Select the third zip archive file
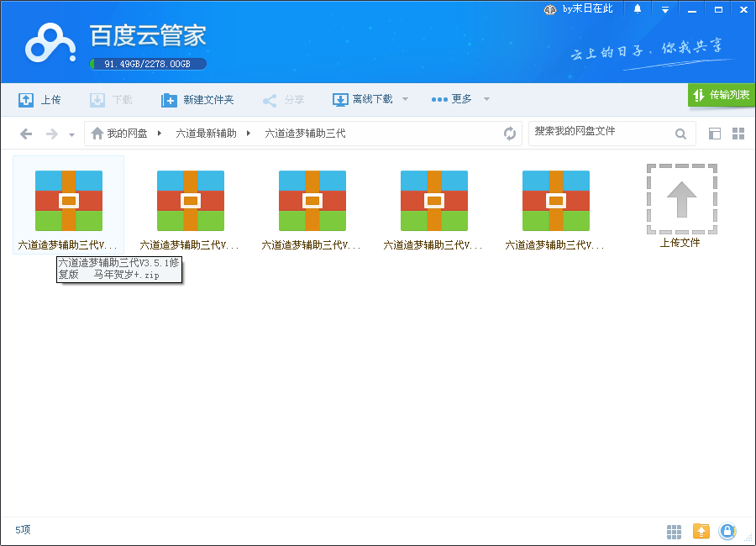Screen dimensions: 756x546 tap(312, 209)
